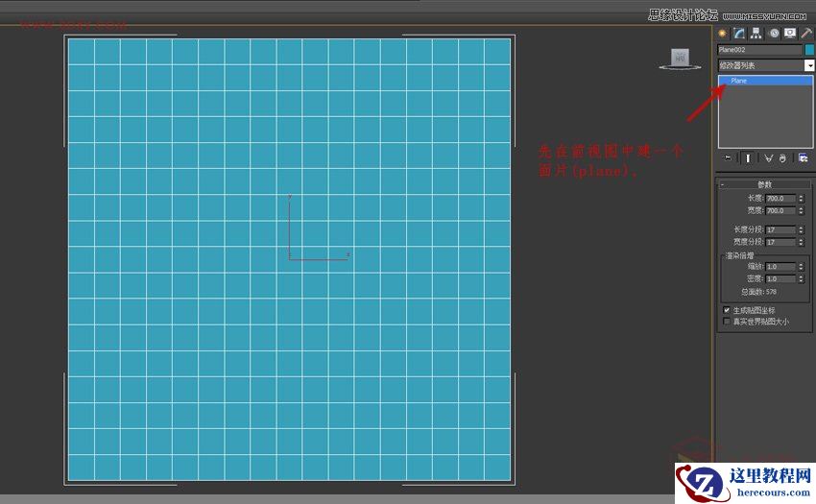
Task: Click the Pin Stack icon
Action: pos(728,157)
